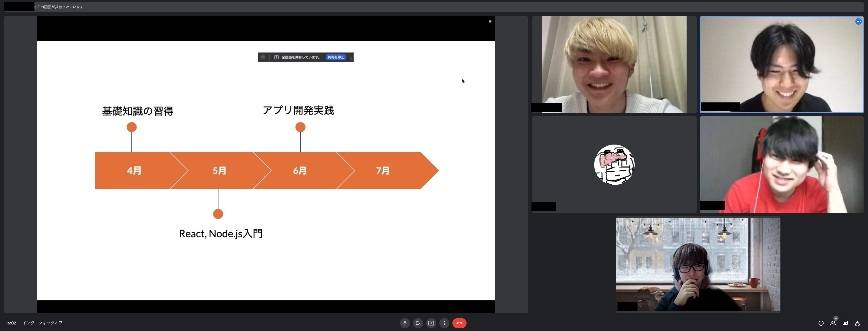This screenshot has height=331, width=868.
Task: Select the participant with snowy cafe background
Action: tap(698, 265)
